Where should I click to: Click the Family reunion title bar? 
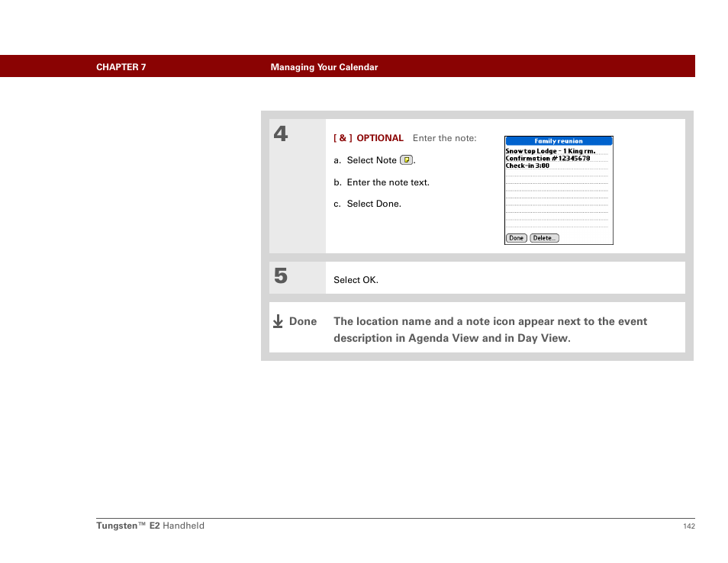pos(559,141)
